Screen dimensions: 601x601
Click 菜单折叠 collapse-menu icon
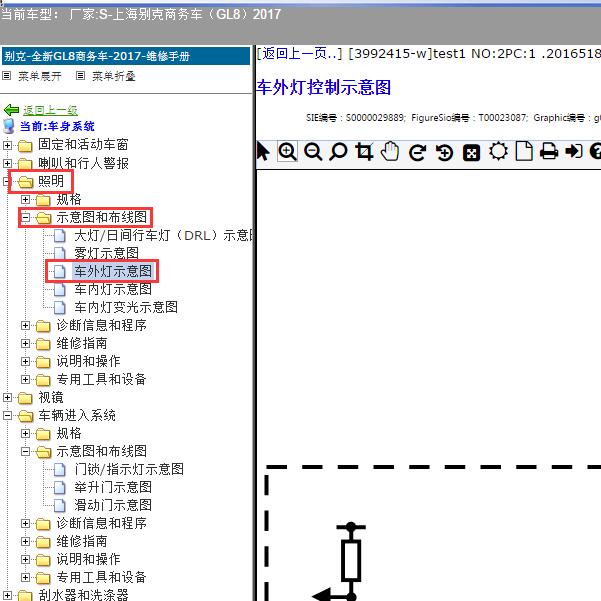coord(80,76)
